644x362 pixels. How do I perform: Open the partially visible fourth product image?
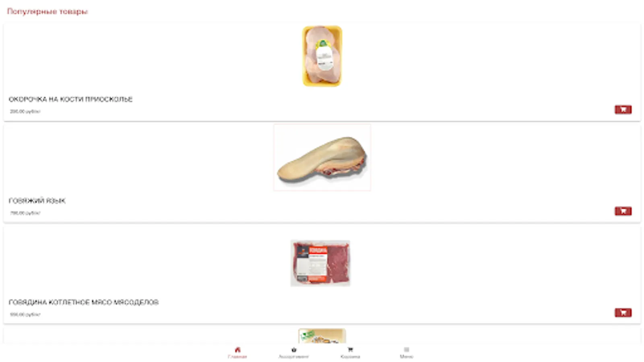click(x=322, y=336)
